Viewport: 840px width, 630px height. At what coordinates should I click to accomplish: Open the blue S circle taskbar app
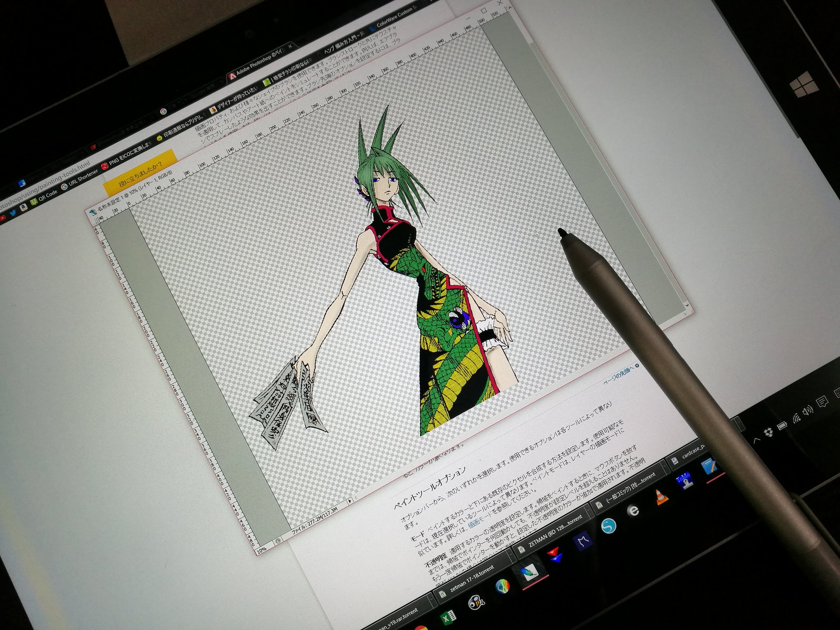(x=609, y=525)
